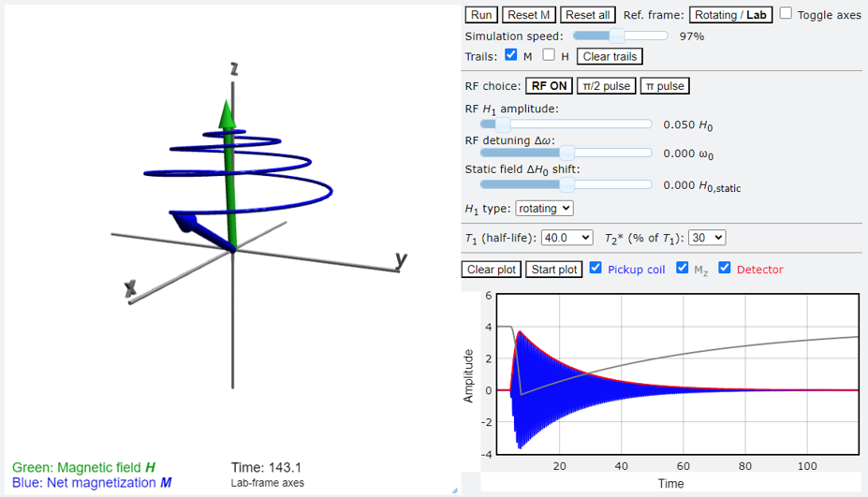Apply a π pulse

point(665,86)
